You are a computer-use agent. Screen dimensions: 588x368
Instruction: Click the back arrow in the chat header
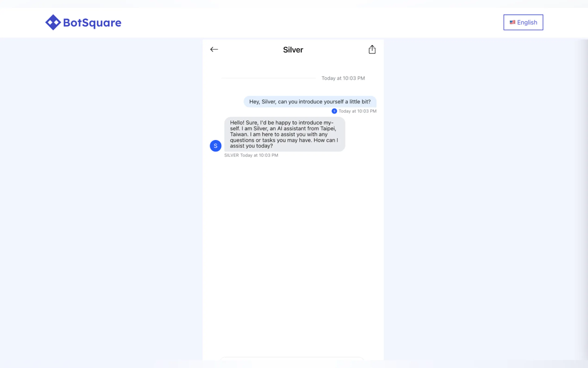click(214, 49)
